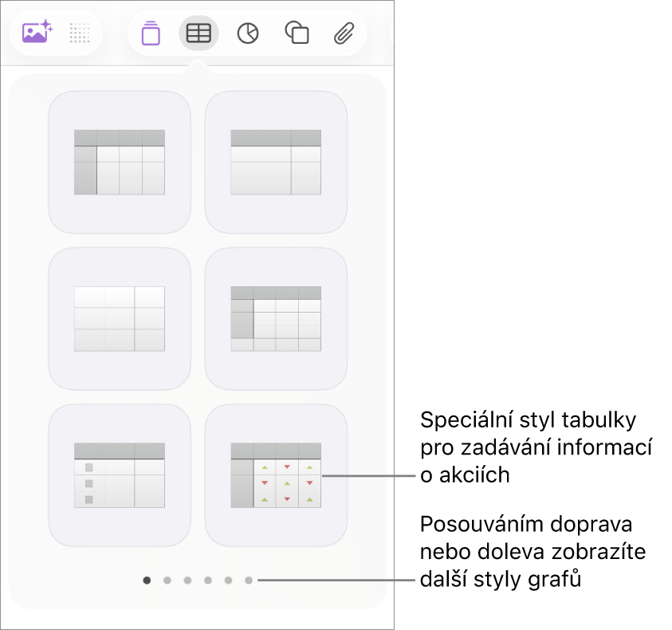
Task: Open the purple text box menu
Action: [150, 33]
